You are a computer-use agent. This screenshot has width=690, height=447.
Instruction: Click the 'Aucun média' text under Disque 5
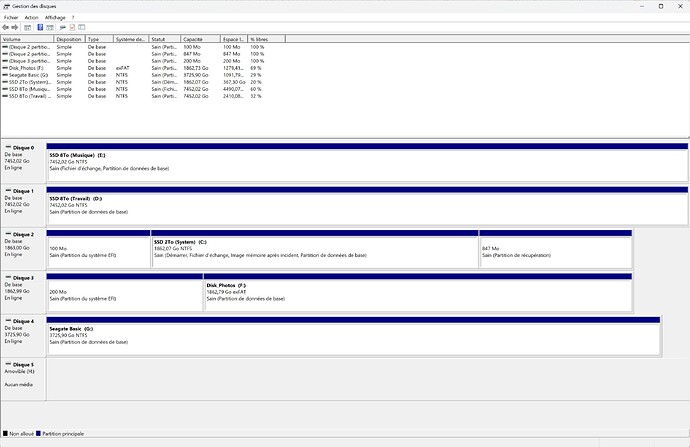[x=18, y=385]
